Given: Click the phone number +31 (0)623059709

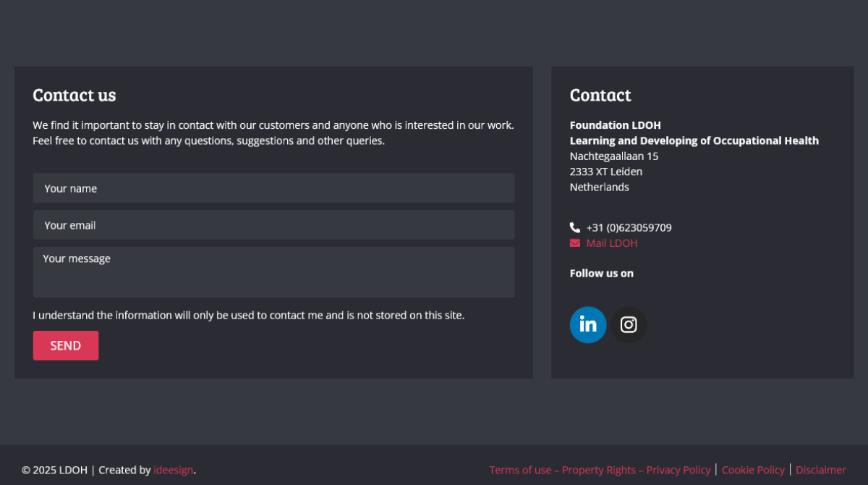Looking at the screenshot, I should pyautogui.click(x=629, y=227).
